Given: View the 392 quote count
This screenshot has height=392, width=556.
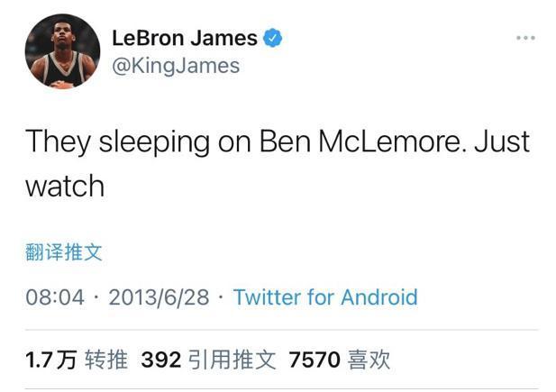Looking at the screenshot, I should pyautogui.click(x=161, y=360).
